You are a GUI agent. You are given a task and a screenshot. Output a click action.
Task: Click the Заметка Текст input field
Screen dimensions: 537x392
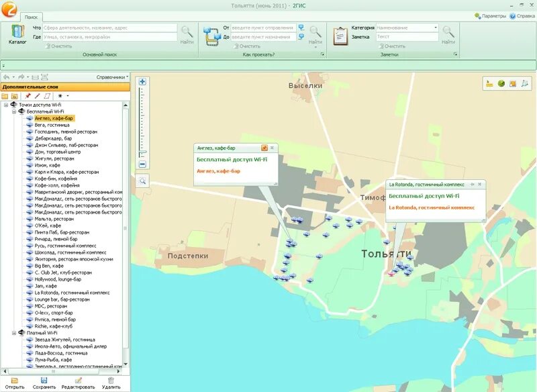[407, 37]
